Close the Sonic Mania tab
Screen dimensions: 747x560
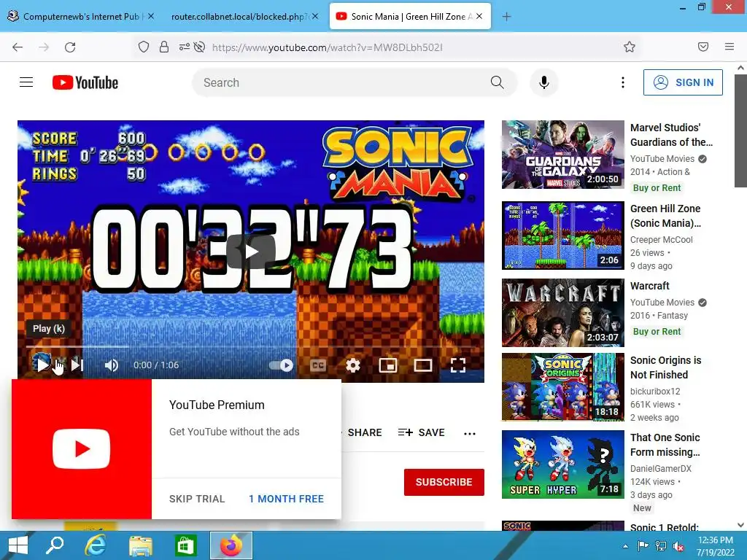pyautogui.click(x=479, y=16)
